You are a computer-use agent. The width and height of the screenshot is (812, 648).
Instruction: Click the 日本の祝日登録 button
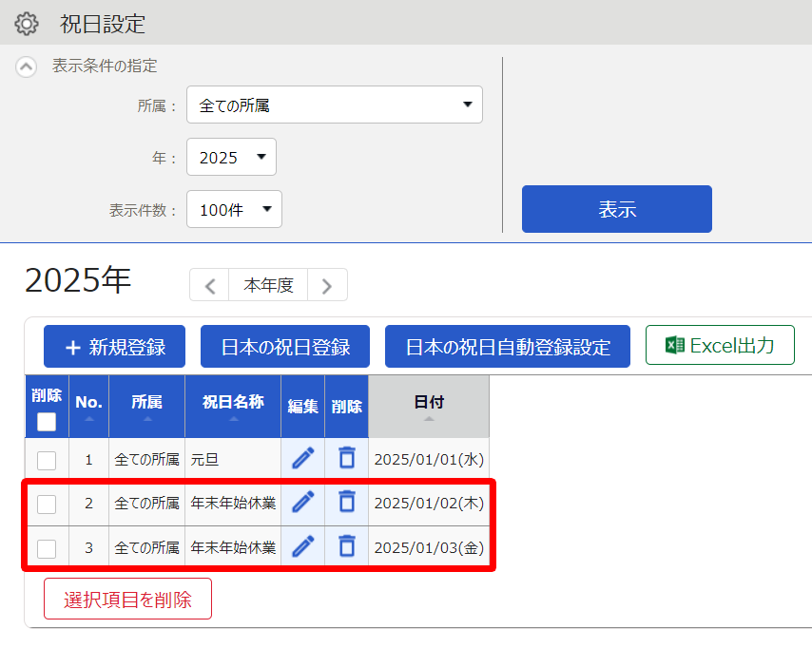tap(285, 346)
